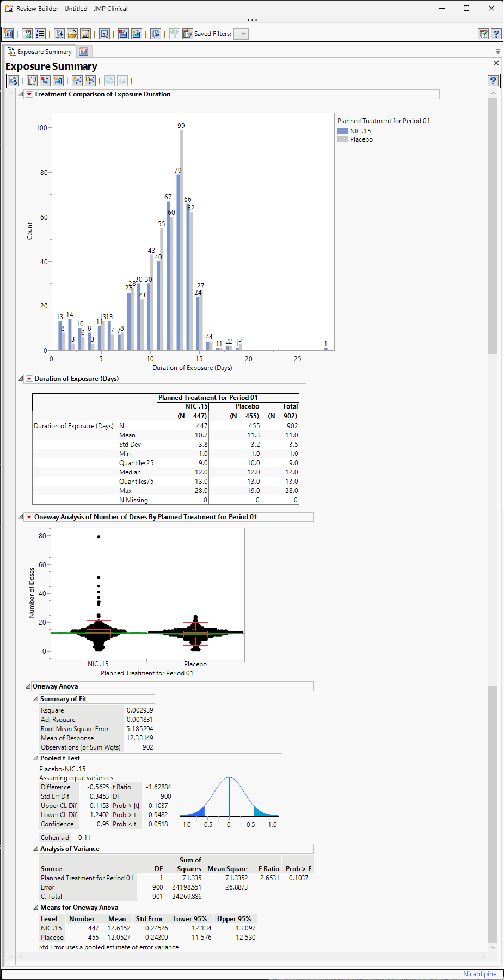Save the review with the floppy disk icon
This screenshot has width=504, height=980.
tap(85, 34)
